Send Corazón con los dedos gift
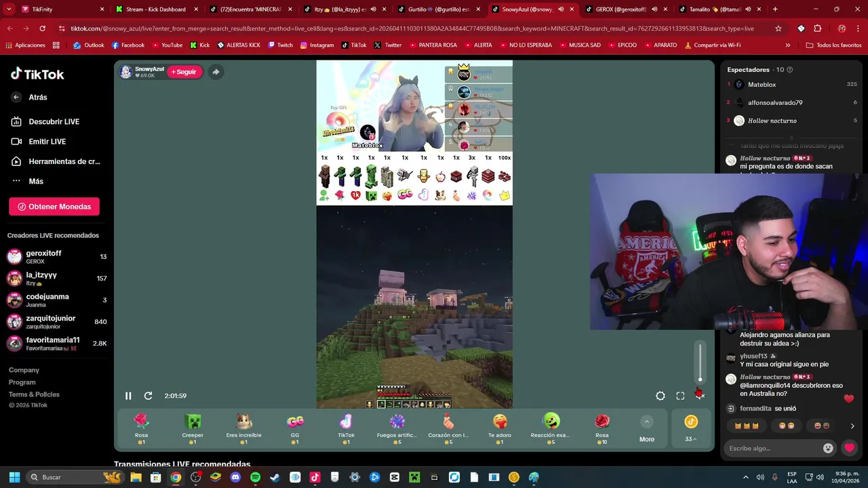Image resolution: width=868 pixels, height=488 pixels. tap(448, 429)
